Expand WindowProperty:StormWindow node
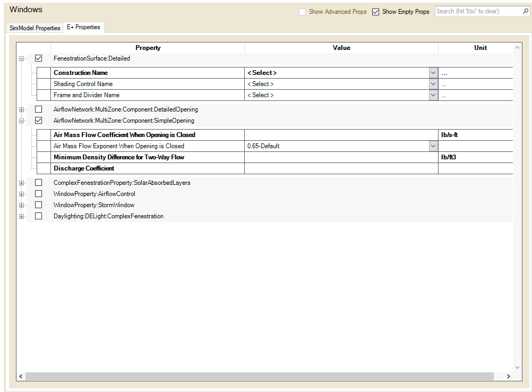Image resolution: width=532 pixels, height=392 pixels. (21, 206)
